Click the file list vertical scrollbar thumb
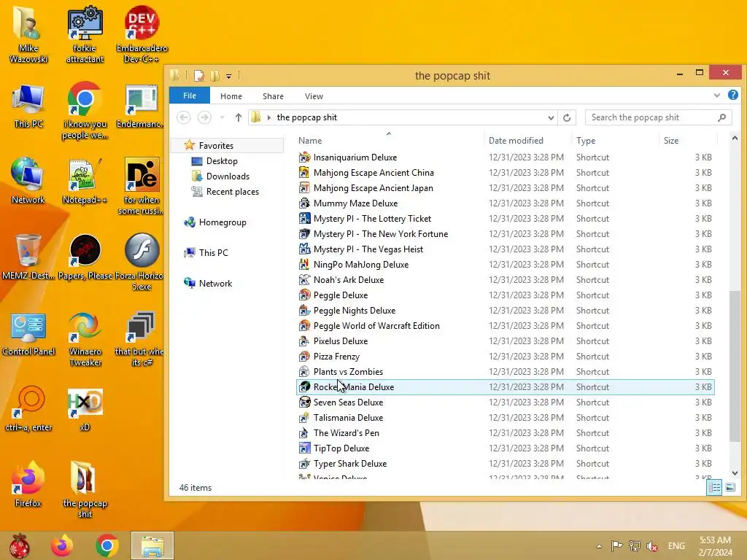 pos(734,367)
